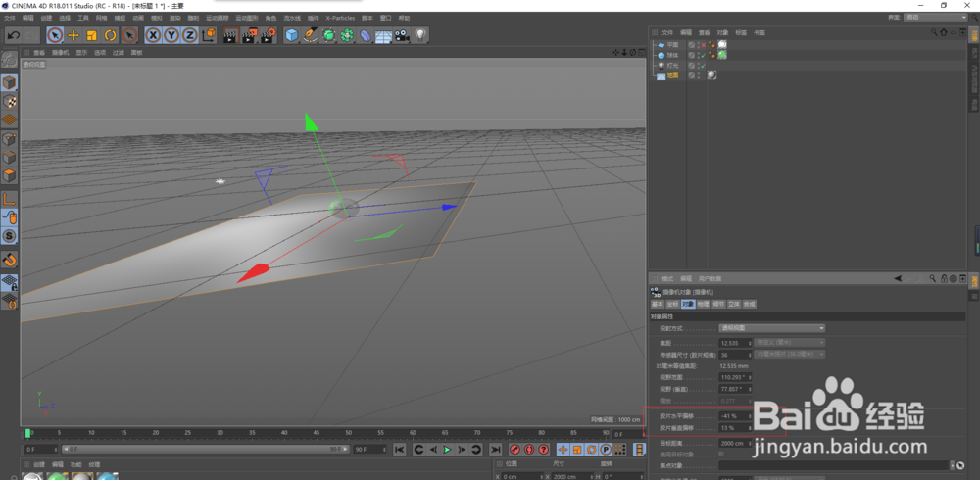This screenshot has height=480, width=980.
Task: Select the Scale tool yellow square icon
Action: [x=92, y=35]
